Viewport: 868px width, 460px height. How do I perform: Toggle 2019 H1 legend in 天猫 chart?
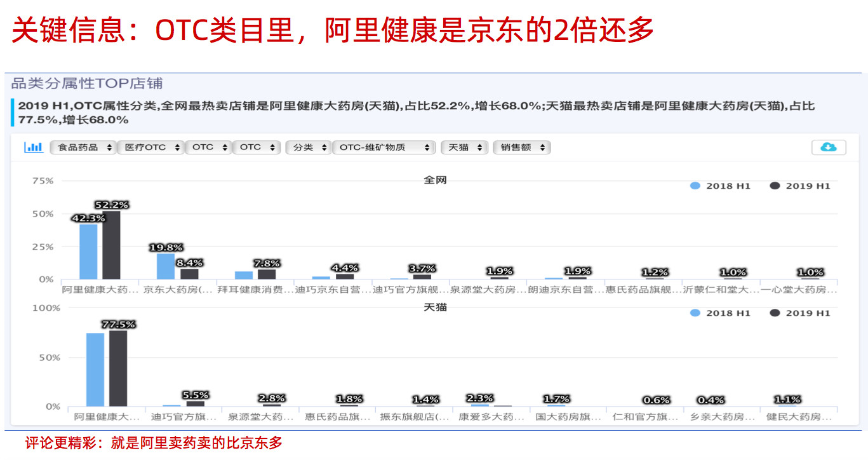[x=800, y=313]
